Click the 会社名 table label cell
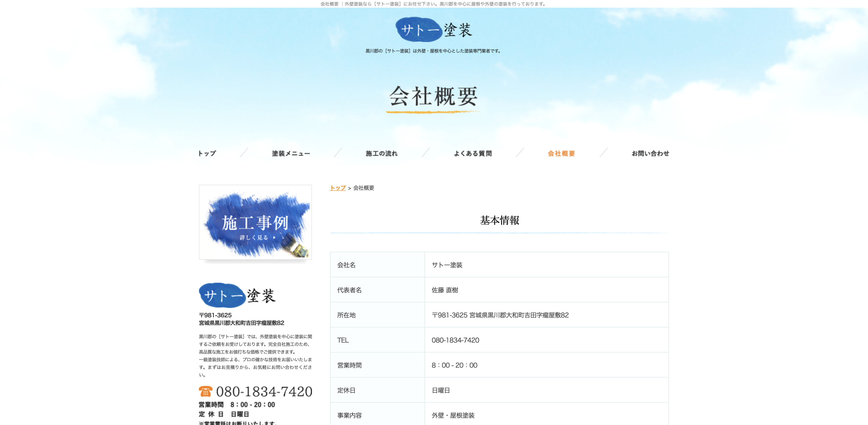This screenshot has width=868, height=425. pyautogui.click(x=377, y=265)
